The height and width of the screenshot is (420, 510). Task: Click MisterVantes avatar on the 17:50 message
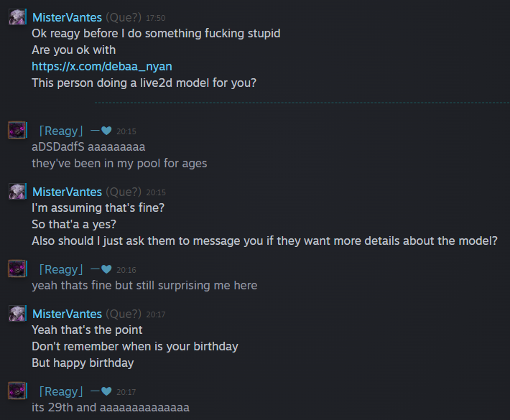pos(17,17)
